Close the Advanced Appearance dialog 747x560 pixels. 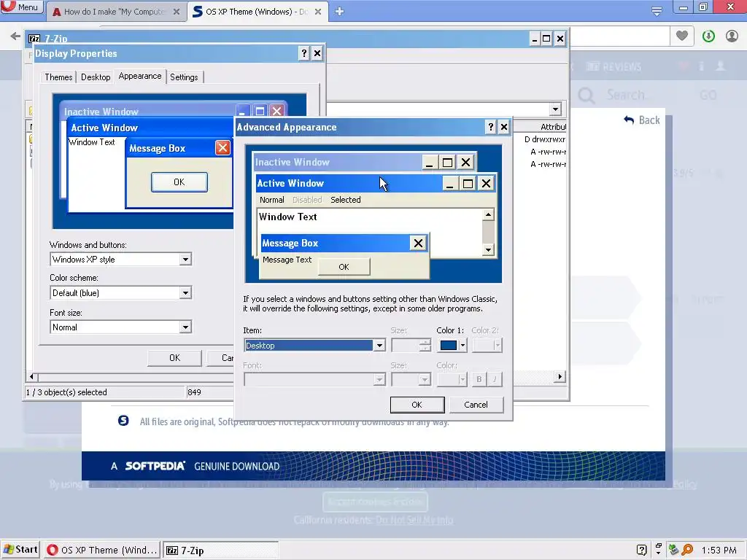[x=503, y=127]
